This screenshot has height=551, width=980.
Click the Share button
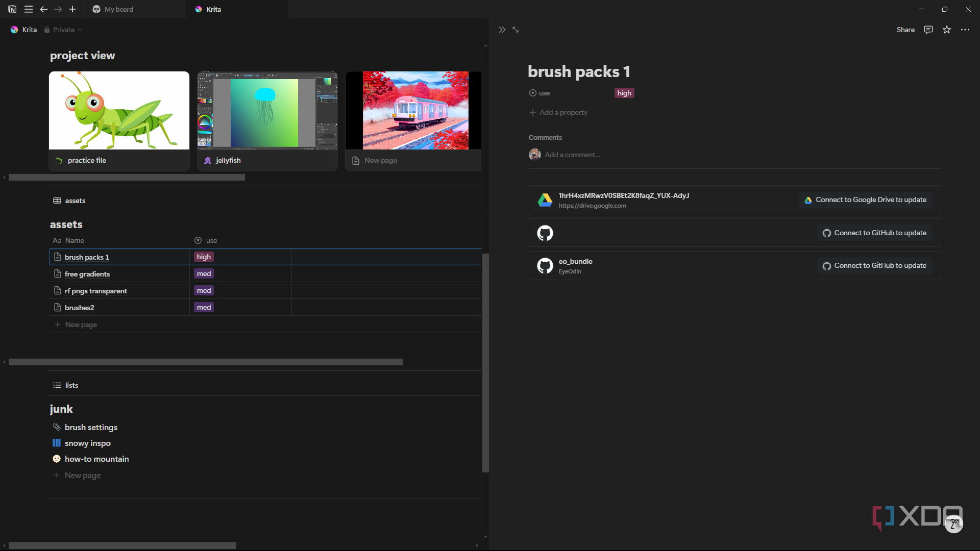(905, 30)
